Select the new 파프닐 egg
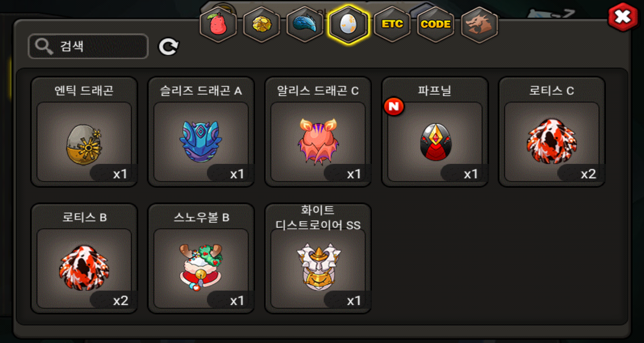Image resolution: width=644 pixels, height=343 pixels. (435, 132)
